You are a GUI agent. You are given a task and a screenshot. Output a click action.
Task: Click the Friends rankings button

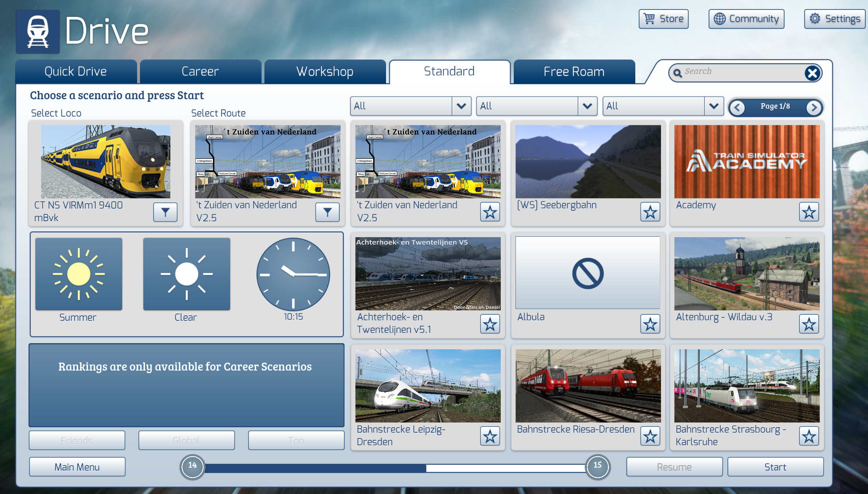pyautogui.click(x=77, y=440)
